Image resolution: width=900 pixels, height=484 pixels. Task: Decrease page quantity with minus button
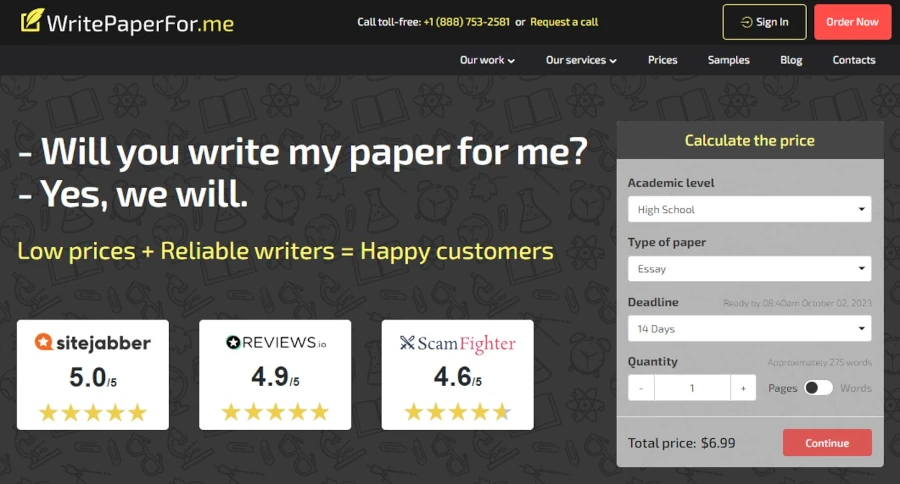641,388
